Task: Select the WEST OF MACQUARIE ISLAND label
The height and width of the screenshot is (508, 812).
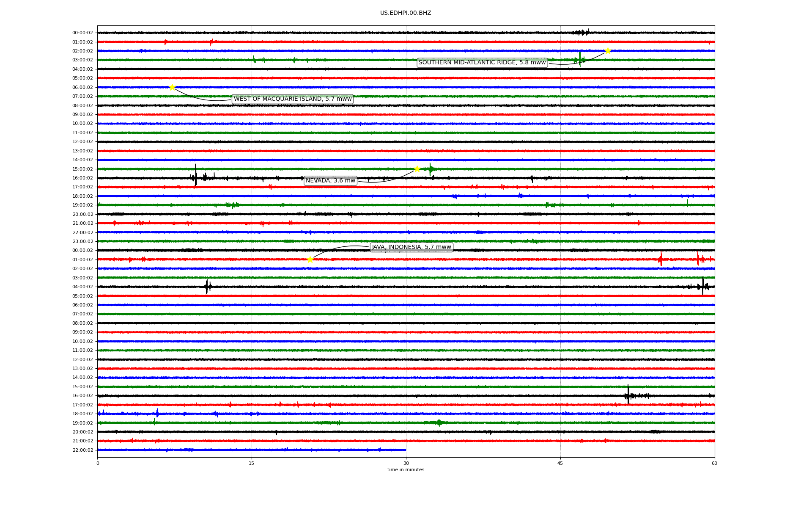Action: coord(293,99)
